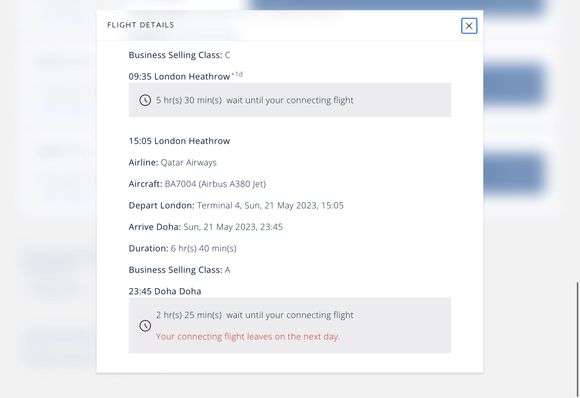
Task: Click the +1d next-day superscript indicator
Action: point(237,74)
